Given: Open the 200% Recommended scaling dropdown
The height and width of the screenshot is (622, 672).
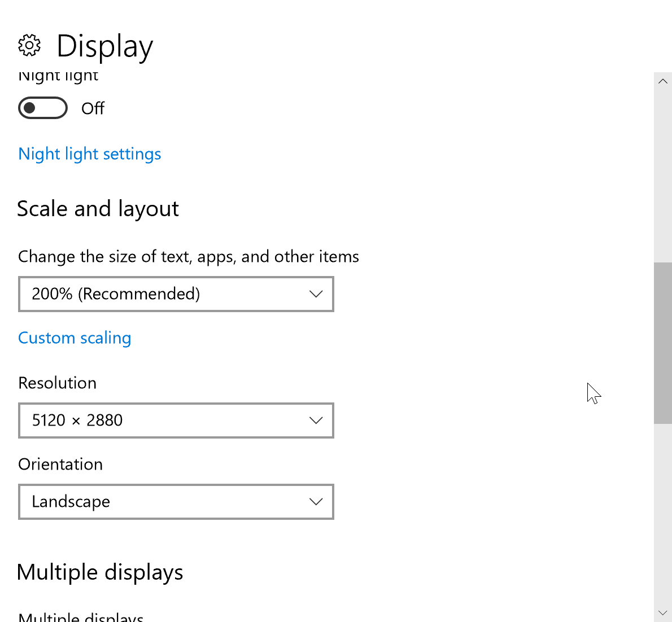Looking at the screenshot, I should click(176, 294).
